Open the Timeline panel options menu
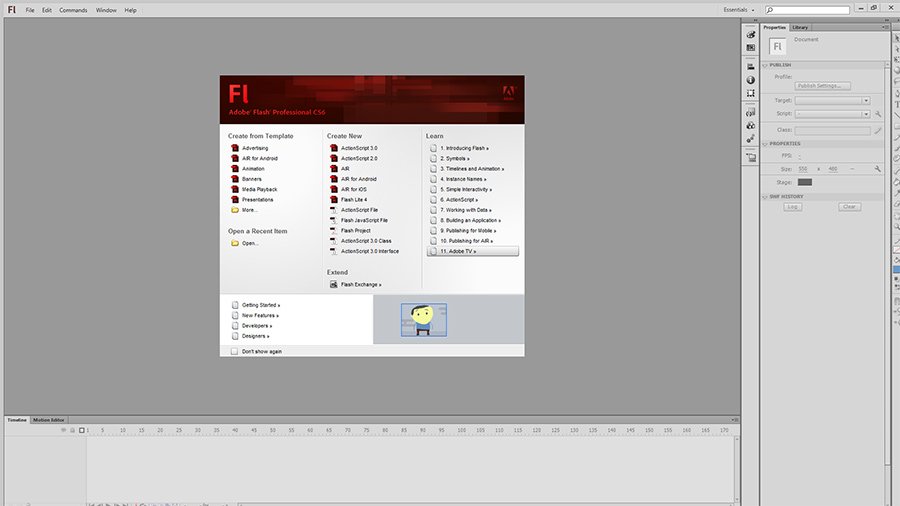The height and width of the screenshot is (506, 900). [735, 420]
